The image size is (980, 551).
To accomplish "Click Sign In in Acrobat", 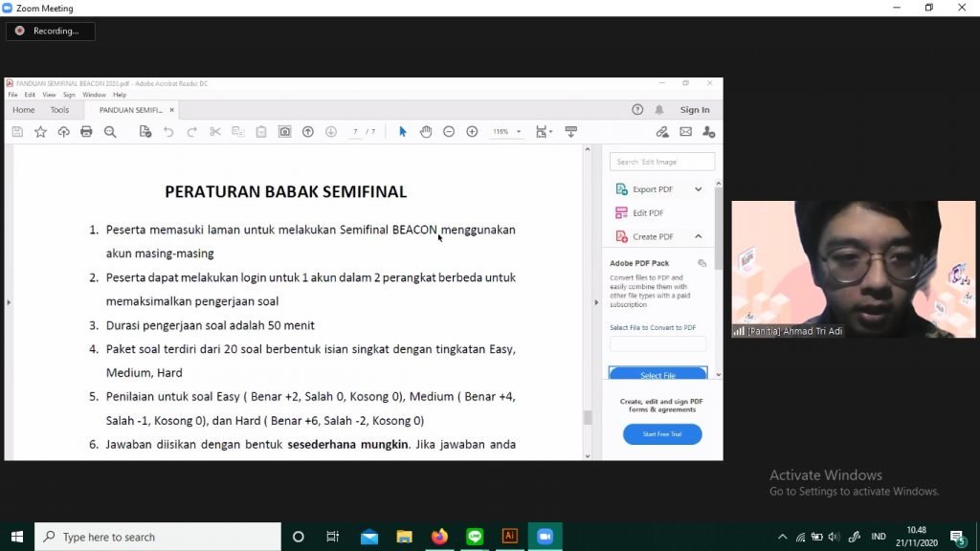I will [695, 110].
